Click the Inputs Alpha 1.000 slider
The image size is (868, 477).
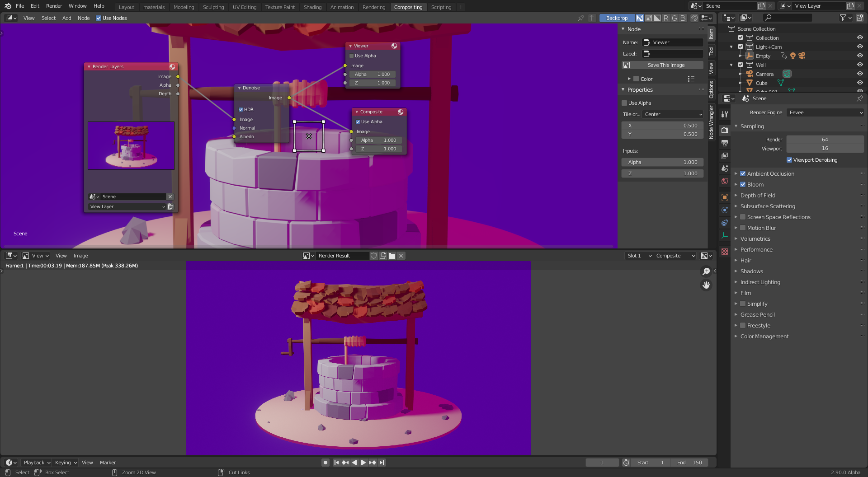[x=662, y=162]
